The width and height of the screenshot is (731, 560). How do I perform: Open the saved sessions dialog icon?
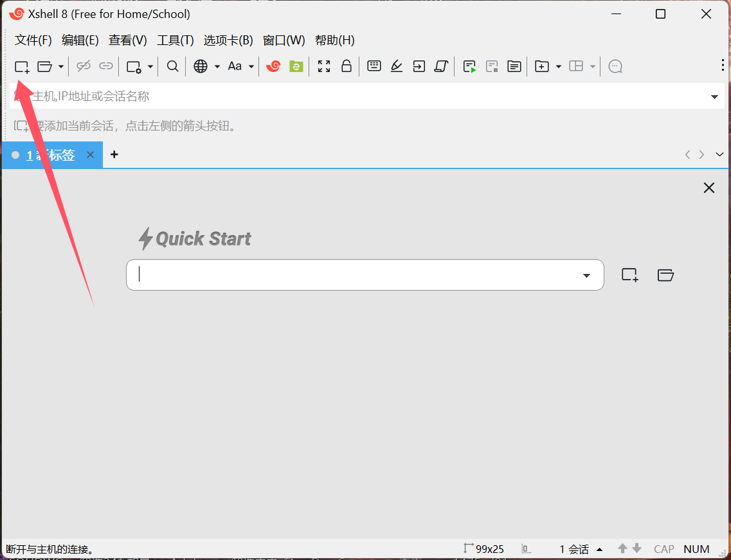click(46, 66)
